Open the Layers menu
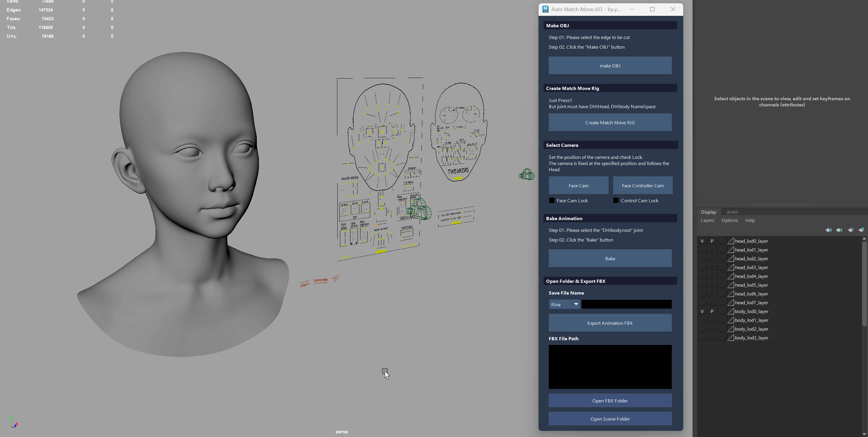 point(707,220)
